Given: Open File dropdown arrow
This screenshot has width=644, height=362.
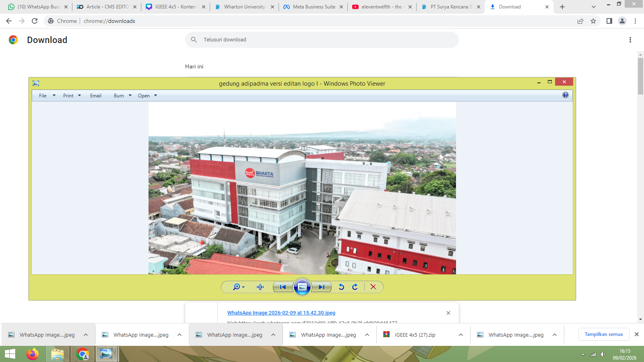Looking at the screenshot, I should 54,96.
